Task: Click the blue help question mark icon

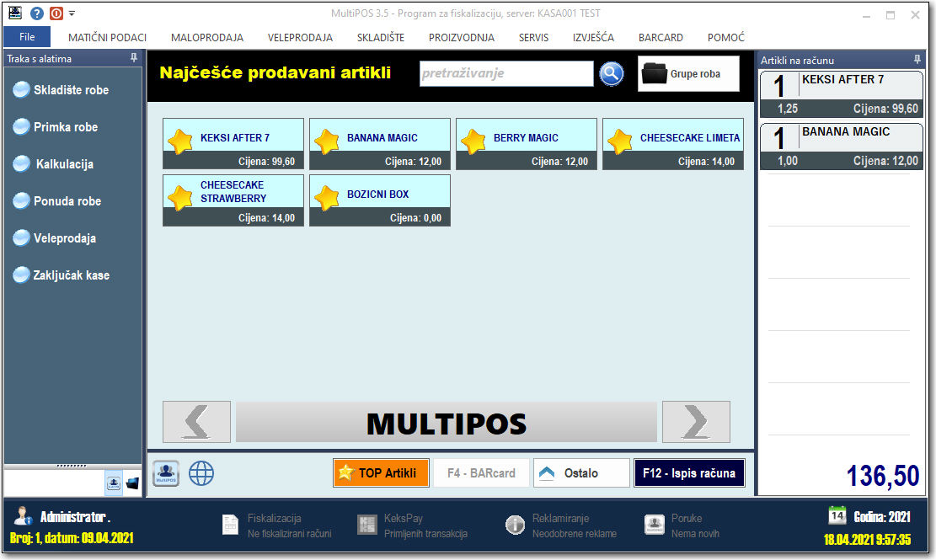Action: pos(37,13)
